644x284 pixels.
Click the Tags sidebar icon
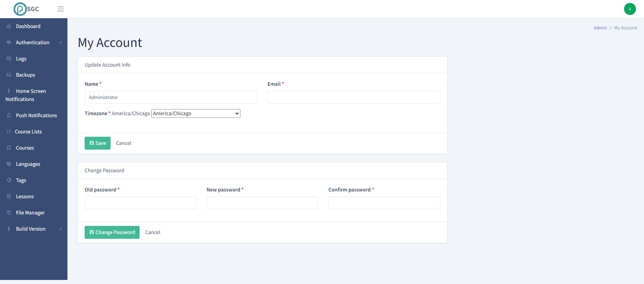pos(9,180)
